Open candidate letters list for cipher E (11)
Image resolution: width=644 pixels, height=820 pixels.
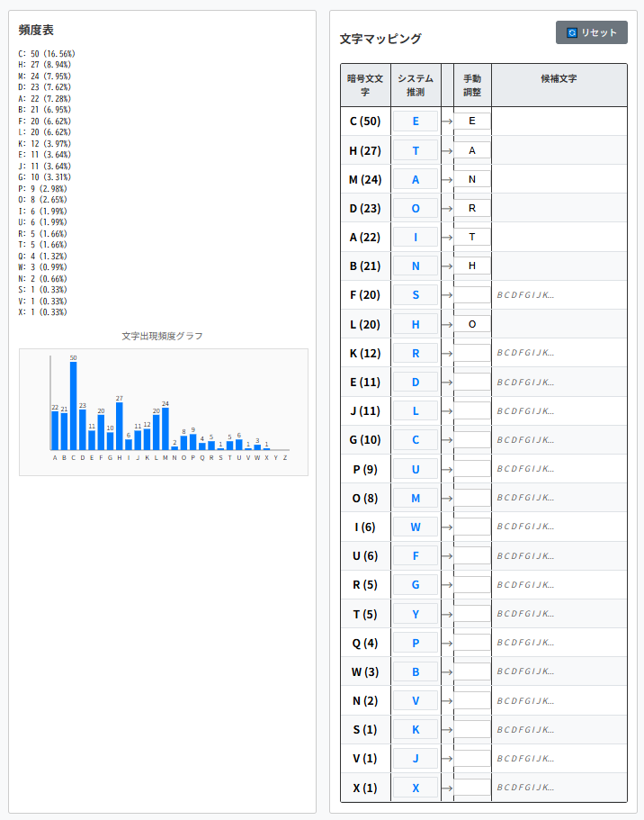click(x=526, y=383)
